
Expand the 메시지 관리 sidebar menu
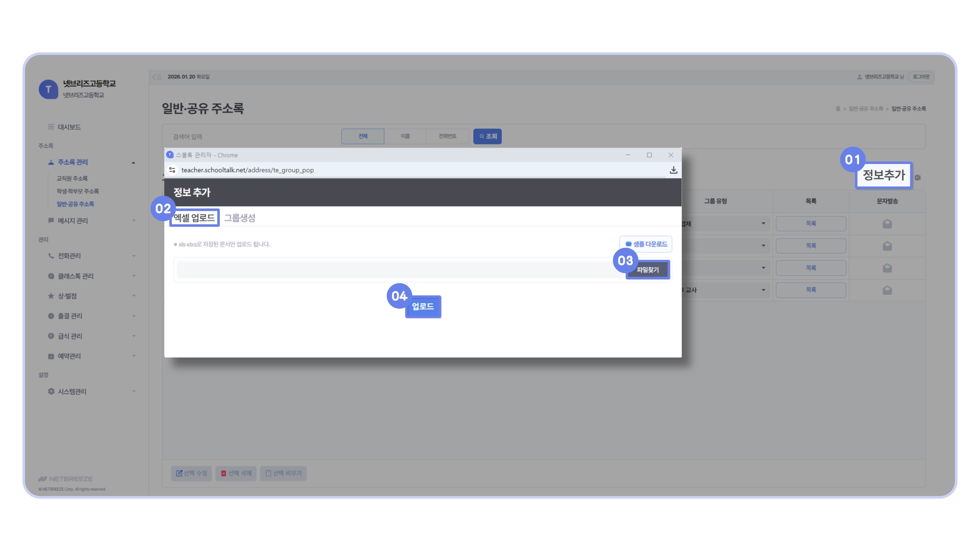[73, 221]
